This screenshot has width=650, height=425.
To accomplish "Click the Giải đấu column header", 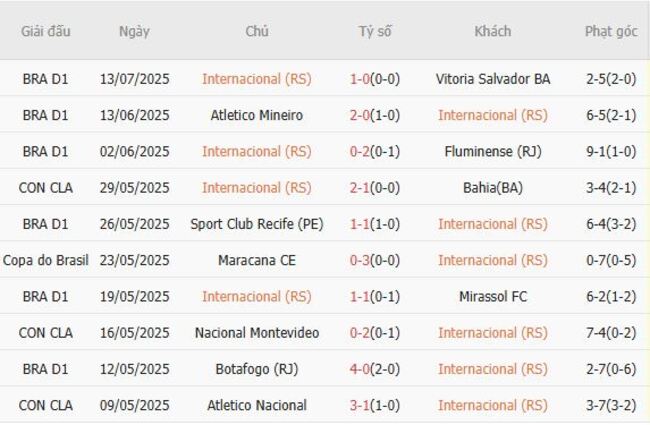I will 46,31.
